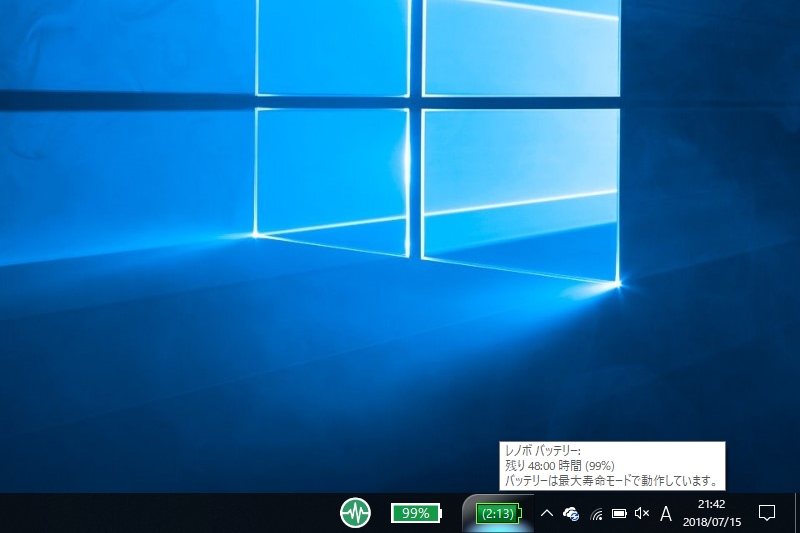Viewport: 800px width, 533px height.
Task: Open the Action Center notification icon
Action: [767, 513]
